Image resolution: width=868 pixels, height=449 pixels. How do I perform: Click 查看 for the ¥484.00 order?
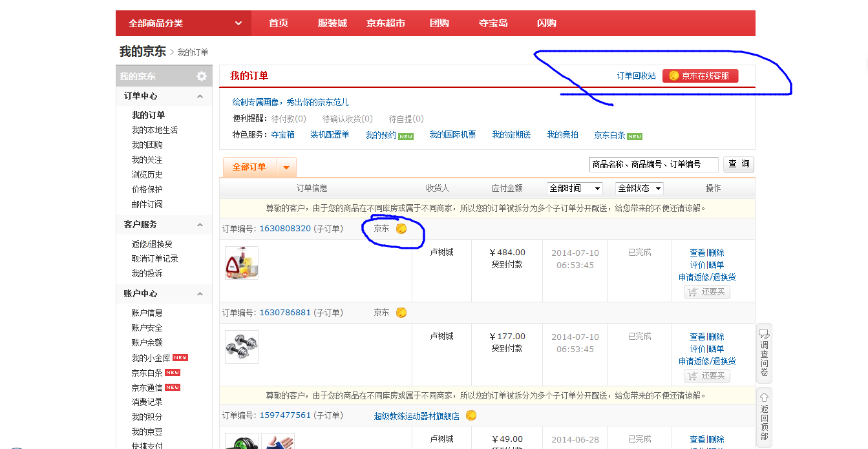coord(697,253)
